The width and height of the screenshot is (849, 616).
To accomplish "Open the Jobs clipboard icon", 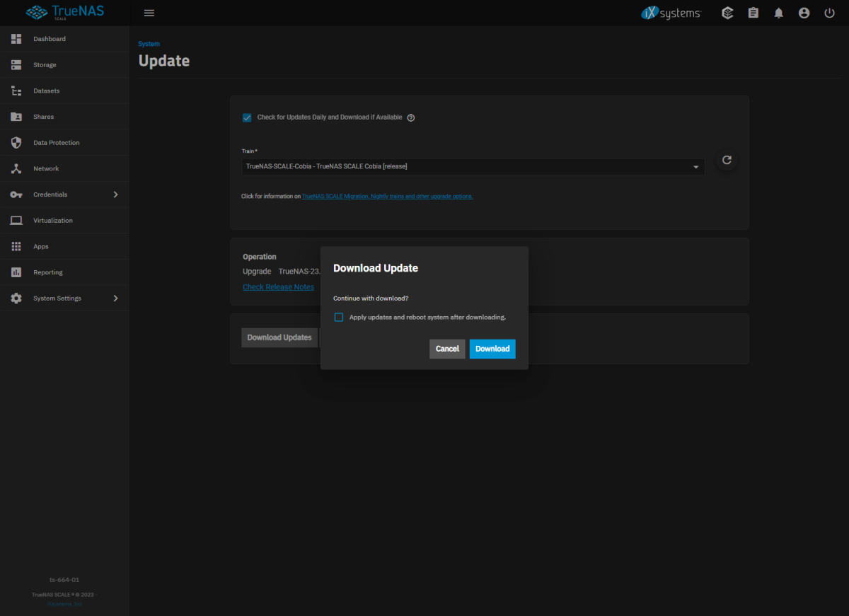I will click(753, 13).
